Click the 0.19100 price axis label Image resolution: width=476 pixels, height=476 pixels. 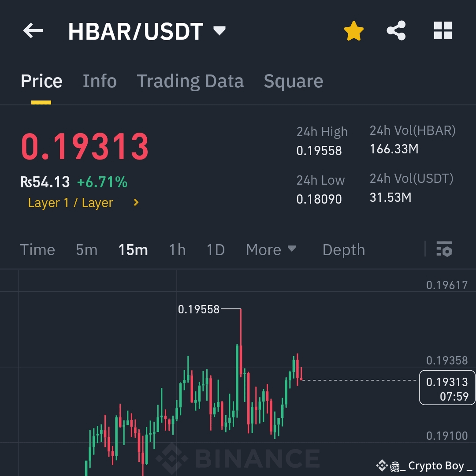pyautogui.click(x=447, y=436)
